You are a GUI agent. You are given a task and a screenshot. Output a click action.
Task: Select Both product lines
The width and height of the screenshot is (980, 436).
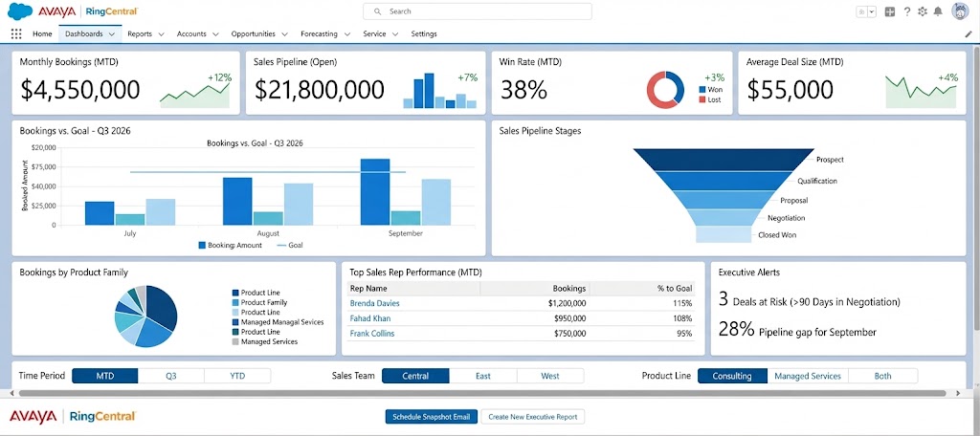pos(883,376)
